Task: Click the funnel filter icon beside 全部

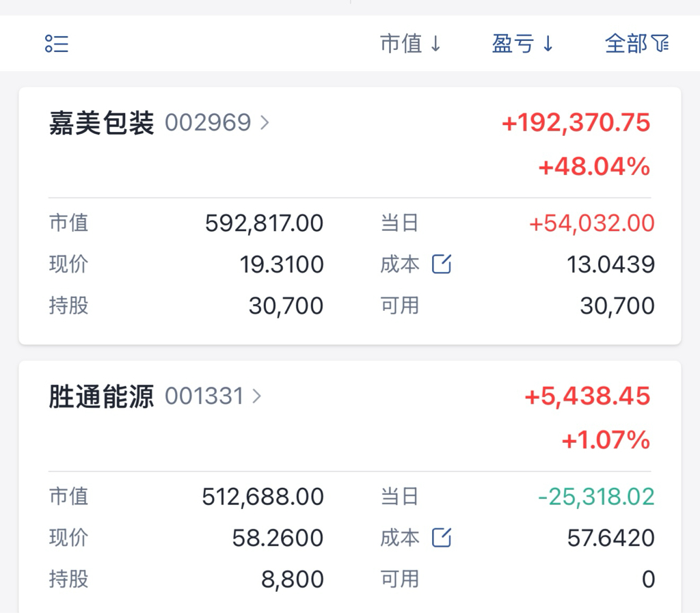Action: point(660,44)
